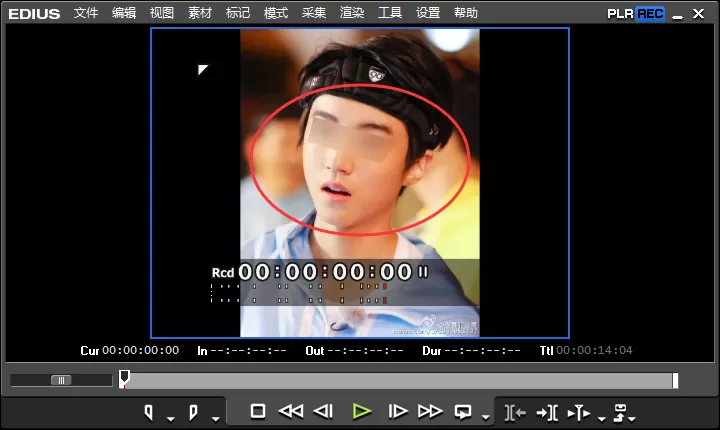Open the 采集 menu
720x430 pixels.
tap(314, 13)
